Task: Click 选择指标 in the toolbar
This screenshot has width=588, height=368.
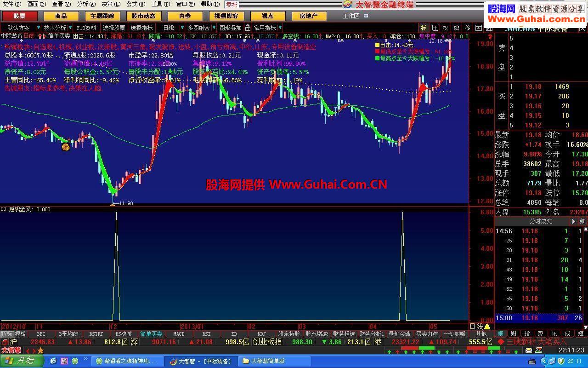Action: [x=141, y=28]
